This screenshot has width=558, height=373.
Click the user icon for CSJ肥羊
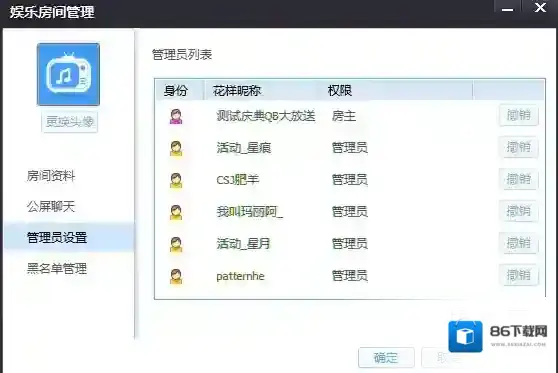[x=176, y=180]
